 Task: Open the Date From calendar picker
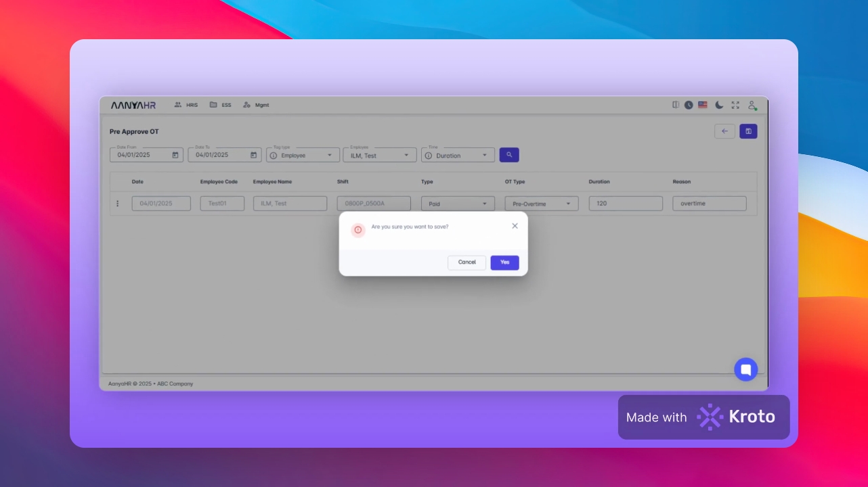pos(175,155)
